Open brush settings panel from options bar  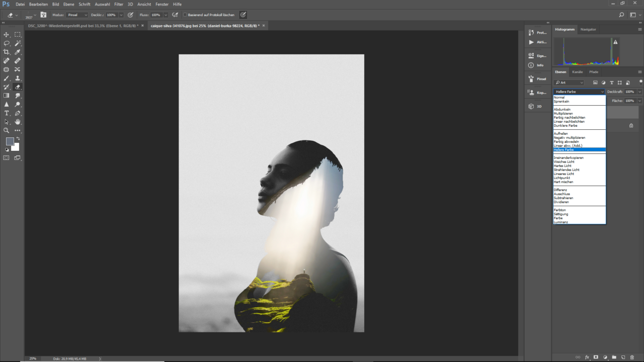pos(43,15)
